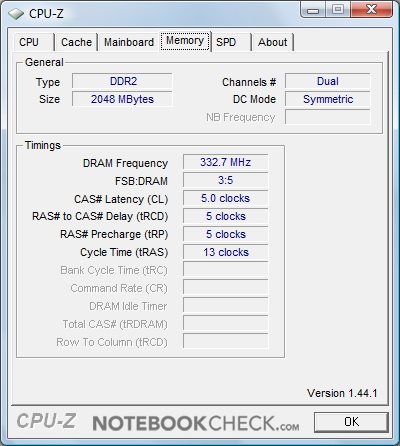
Task: Click the 13 clocks tRAS value
Action: click(225, 252)
